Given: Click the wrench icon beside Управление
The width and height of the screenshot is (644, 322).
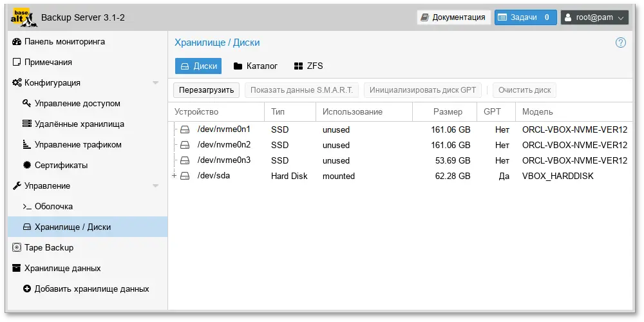Looking at the screenshot, I should [x=17, y=186].
